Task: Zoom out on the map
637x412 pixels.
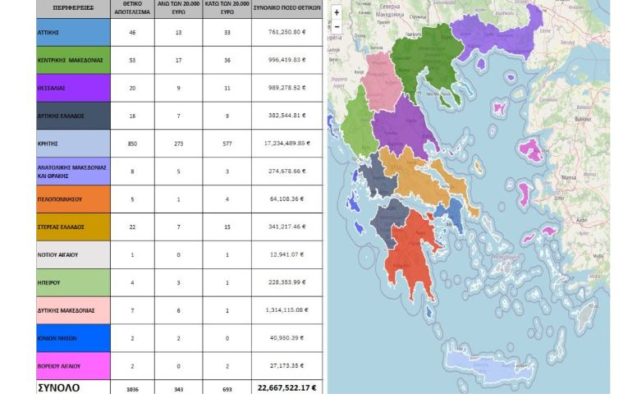Action: 336,25
